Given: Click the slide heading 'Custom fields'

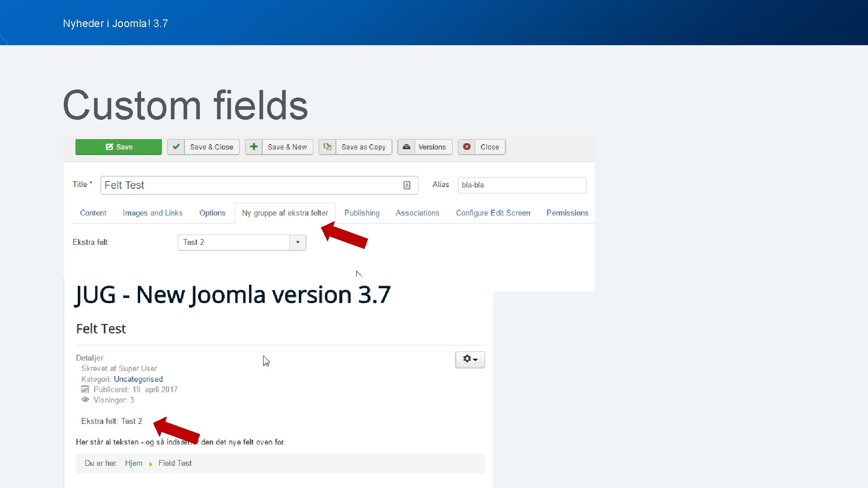Looking at the screenshot, I should [x=185, y=105].
